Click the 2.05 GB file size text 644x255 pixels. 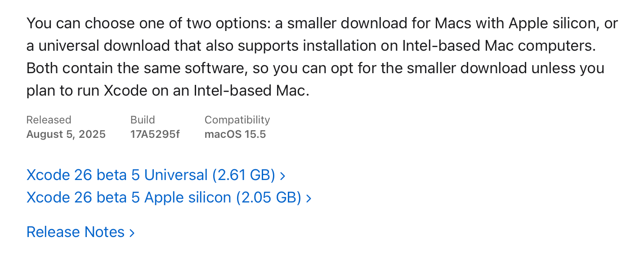(269, 198)
